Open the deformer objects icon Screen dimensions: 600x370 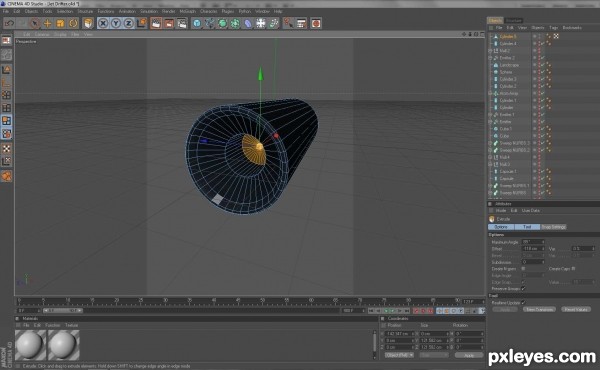coord(248,23)
